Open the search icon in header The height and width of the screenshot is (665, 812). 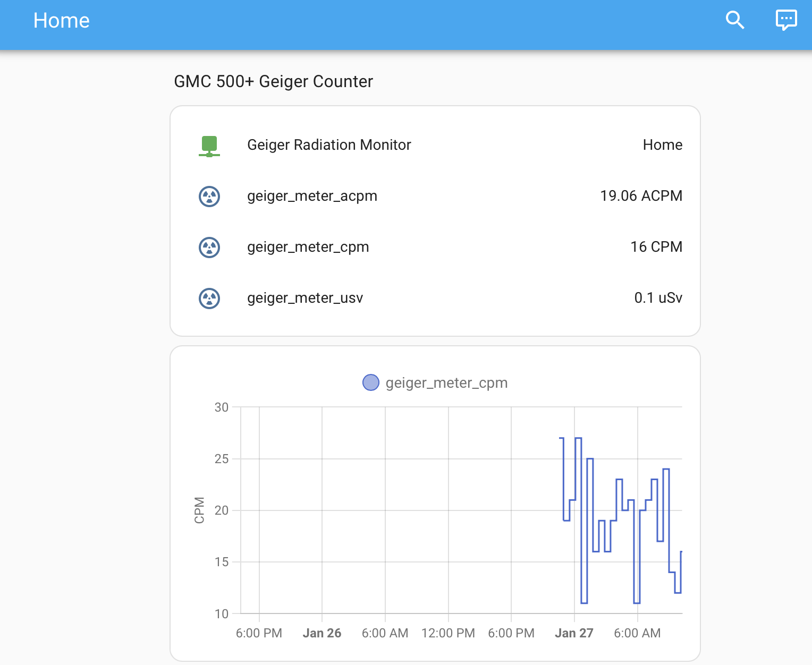(735, 20)
